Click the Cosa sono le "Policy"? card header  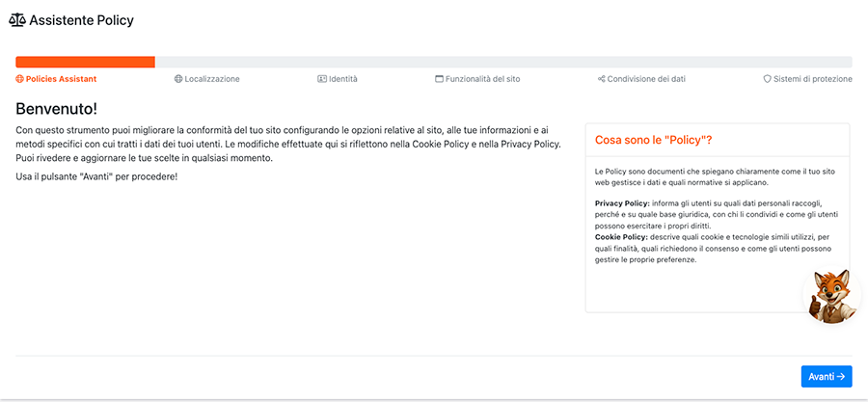pyautogui.click(x=654, y=140)
